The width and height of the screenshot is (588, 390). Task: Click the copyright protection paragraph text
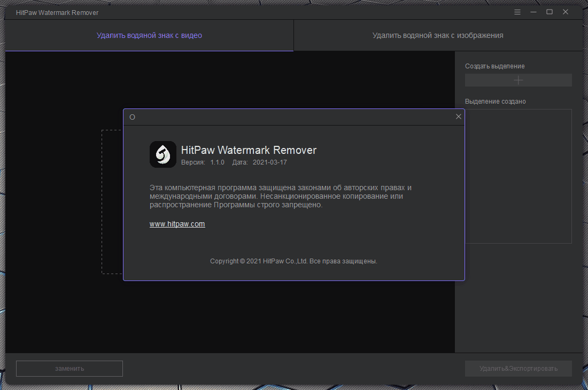click(x=281, y=196)
